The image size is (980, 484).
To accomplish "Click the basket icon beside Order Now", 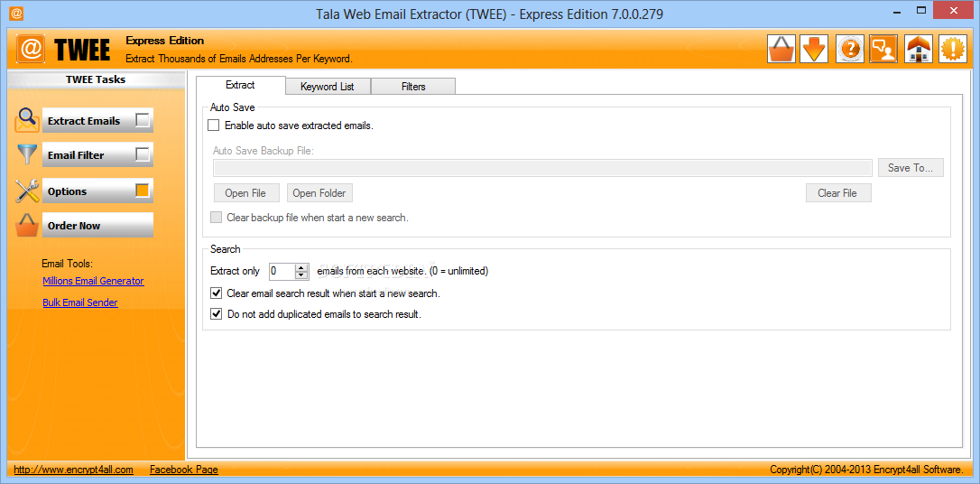I will click(x=27, y=225).
